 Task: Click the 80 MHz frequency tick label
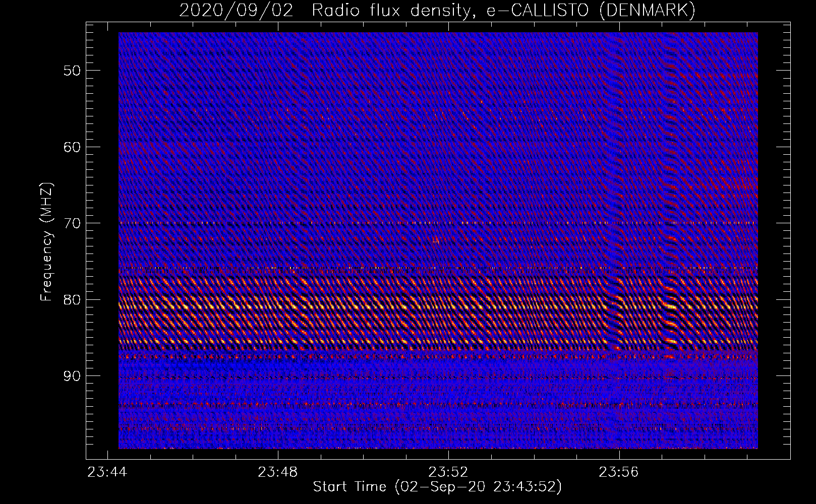pos(72,300)
